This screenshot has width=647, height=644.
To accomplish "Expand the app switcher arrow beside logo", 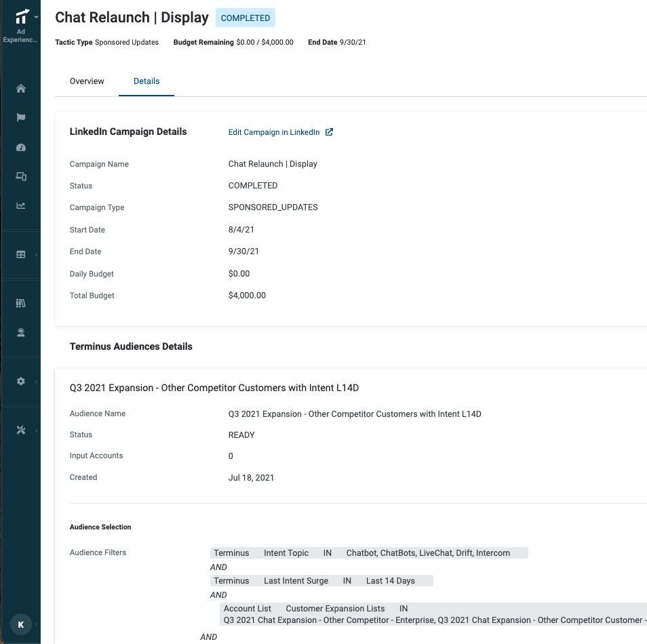I will point(37,18).
